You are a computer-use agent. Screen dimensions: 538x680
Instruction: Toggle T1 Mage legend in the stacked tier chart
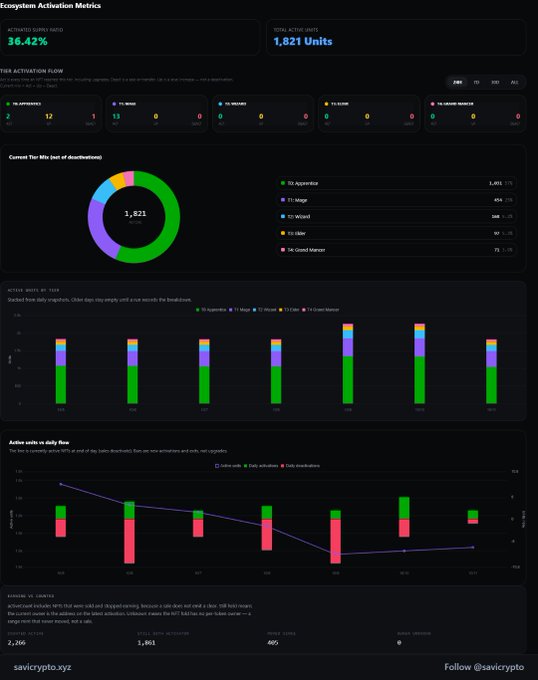(x=240, y=310)
